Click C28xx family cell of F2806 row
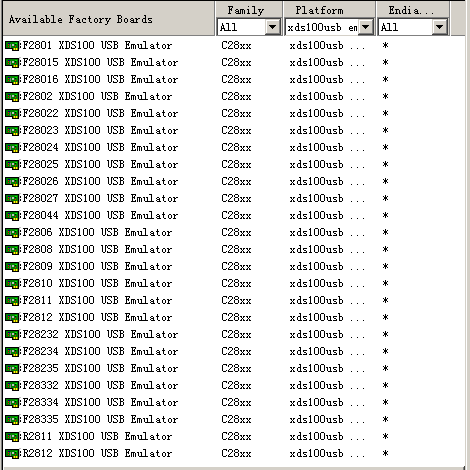The image size is (470, 470). click(236, 232)
